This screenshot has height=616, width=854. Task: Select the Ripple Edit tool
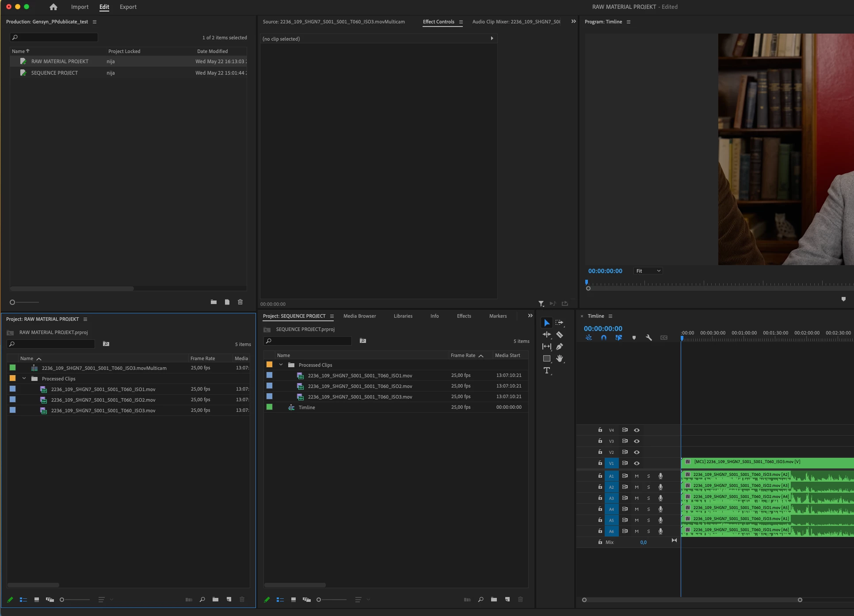click(x=547, y=335)
